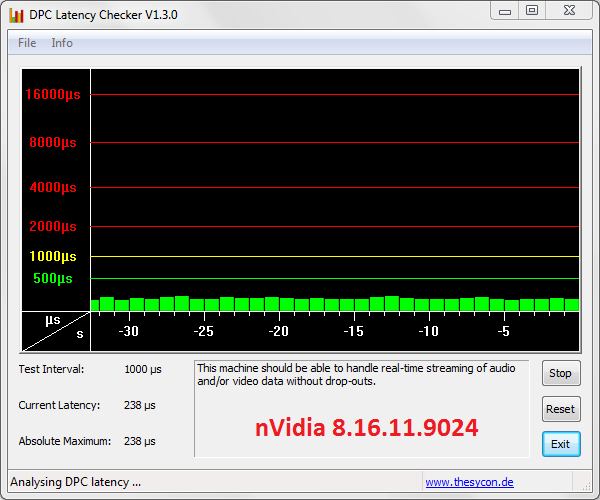600x500 pixels.
Task: Click the Current Latency label
Action: (59, 405)
